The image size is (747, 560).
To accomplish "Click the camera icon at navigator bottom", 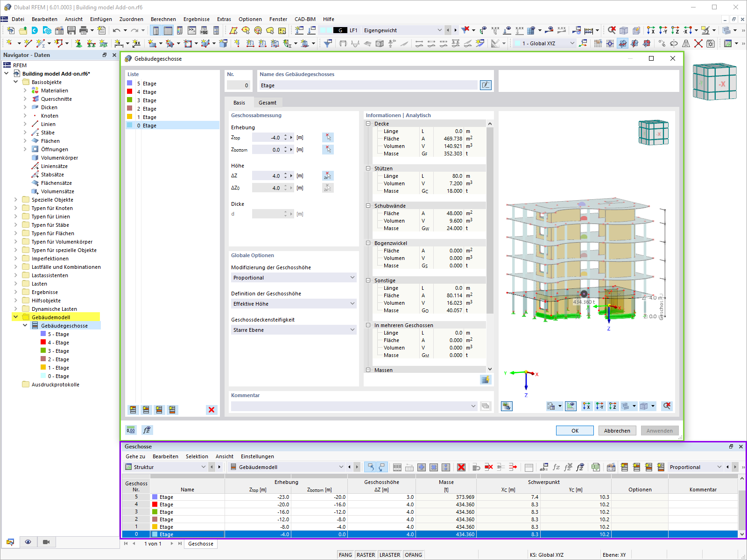I will 46,542.
